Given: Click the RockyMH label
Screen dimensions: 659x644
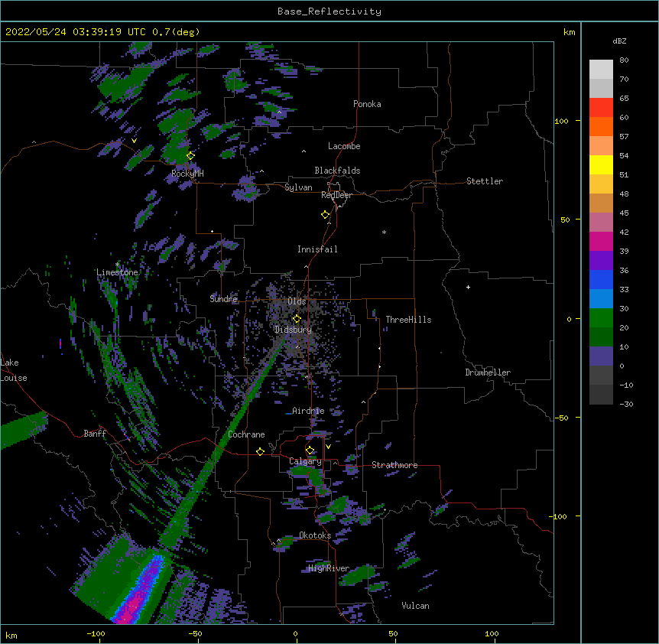Looking at the screenshot, I should coord(187,174).
